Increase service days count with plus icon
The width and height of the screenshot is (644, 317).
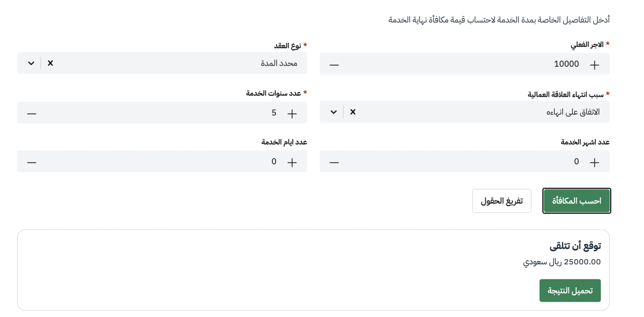(x=292, y=161)
